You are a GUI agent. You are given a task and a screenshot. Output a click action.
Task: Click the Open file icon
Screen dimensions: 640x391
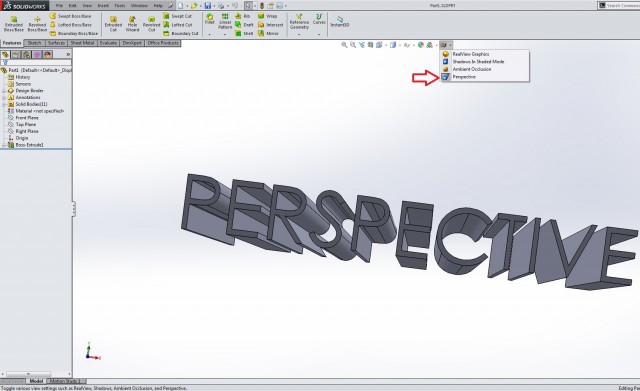click(194, 6)
